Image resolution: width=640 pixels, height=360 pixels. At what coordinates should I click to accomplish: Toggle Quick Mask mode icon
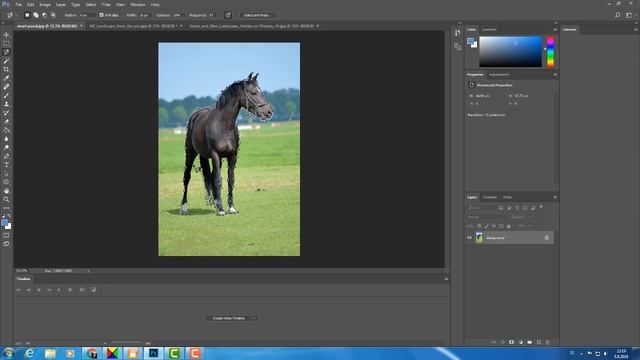[x=6, y=236]
